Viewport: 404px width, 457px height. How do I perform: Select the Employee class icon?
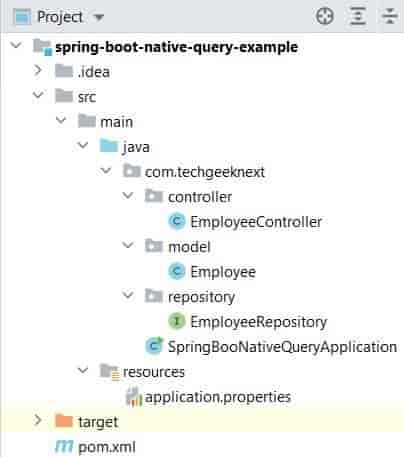click(x=177, y=271)
